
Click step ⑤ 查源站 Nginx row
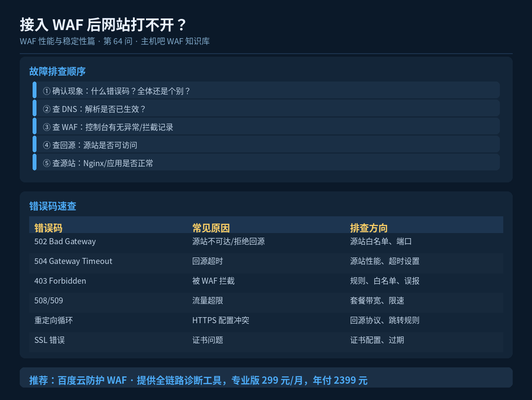tap(266, 163)
